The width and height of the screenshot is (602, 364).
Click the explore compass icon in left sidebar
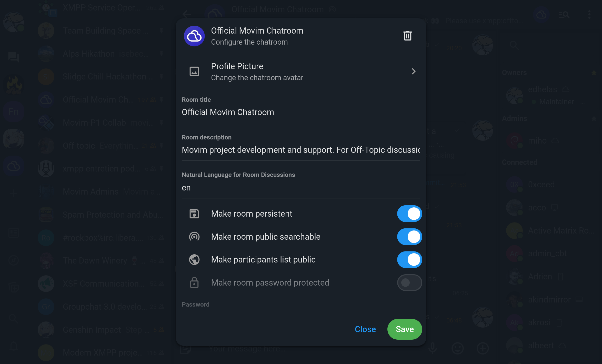point(13,260)
